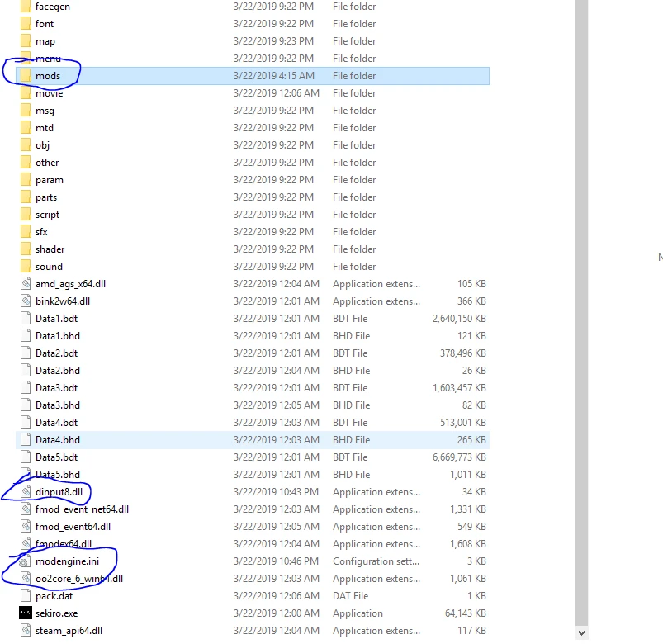Select the amd_ags_x64.dll file icon
The image size is (663, 644).
pyautogui.click(x=25, y=284)
